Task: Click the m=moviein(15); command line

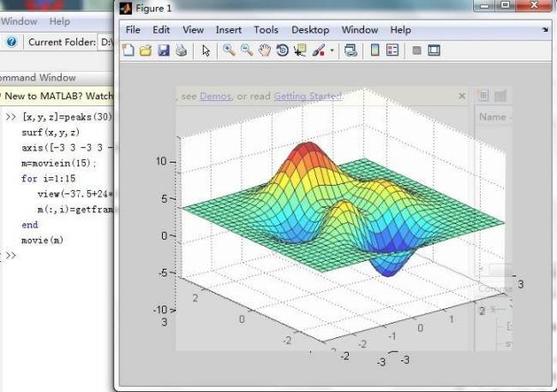Action: pos(58,163)
